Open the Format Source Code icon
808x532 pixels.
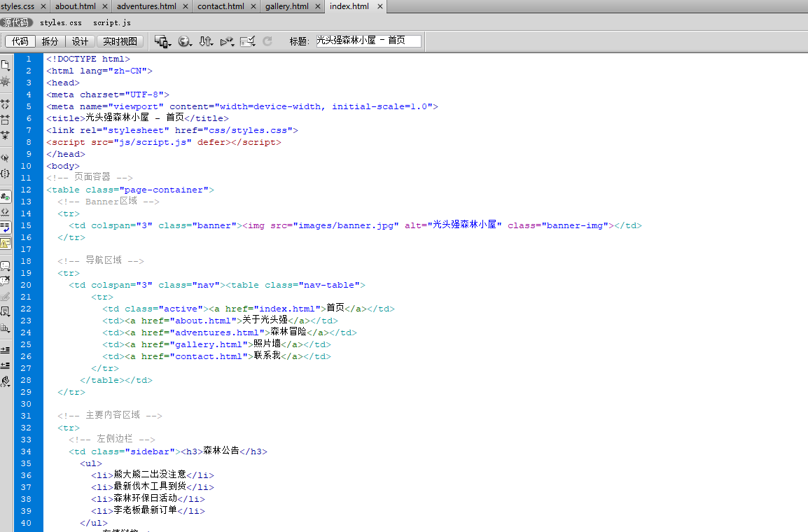[5, 381]
